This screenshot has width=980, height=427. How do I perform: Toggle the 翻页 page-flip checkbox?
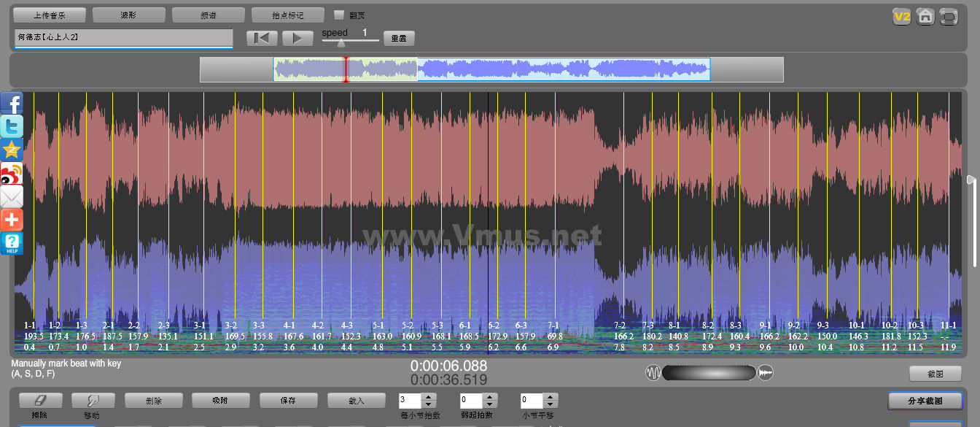point(338,15)
